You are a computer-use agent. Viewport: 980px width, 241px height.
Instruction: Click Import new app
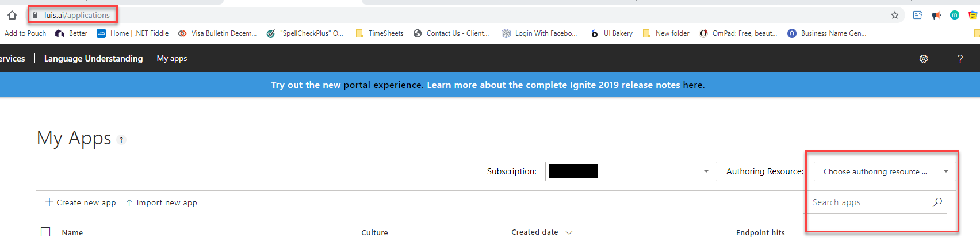pos(162,202)
